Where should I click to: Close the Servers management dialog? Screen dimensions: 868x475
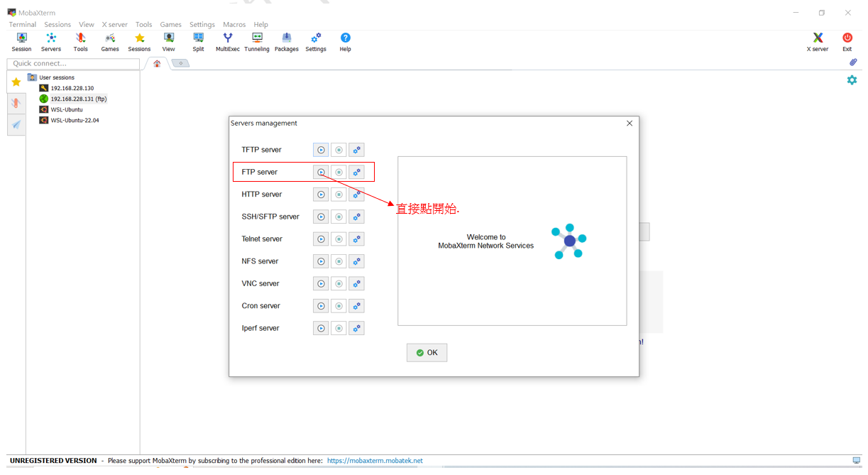[629, 124]
